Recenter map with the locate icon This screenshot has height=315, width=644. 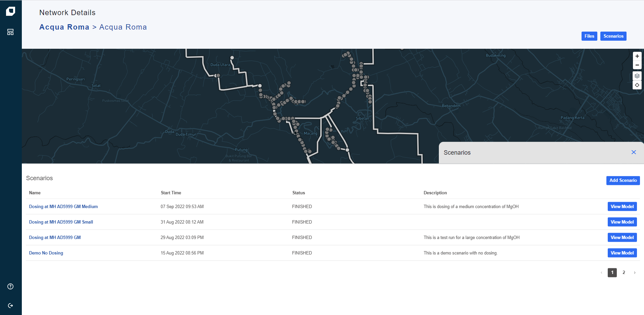pos(637,85)
